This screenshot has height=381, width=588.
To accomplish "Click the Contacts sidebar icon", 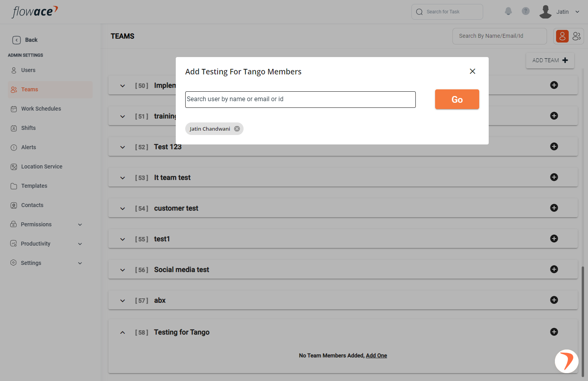I will pos(14,205).
